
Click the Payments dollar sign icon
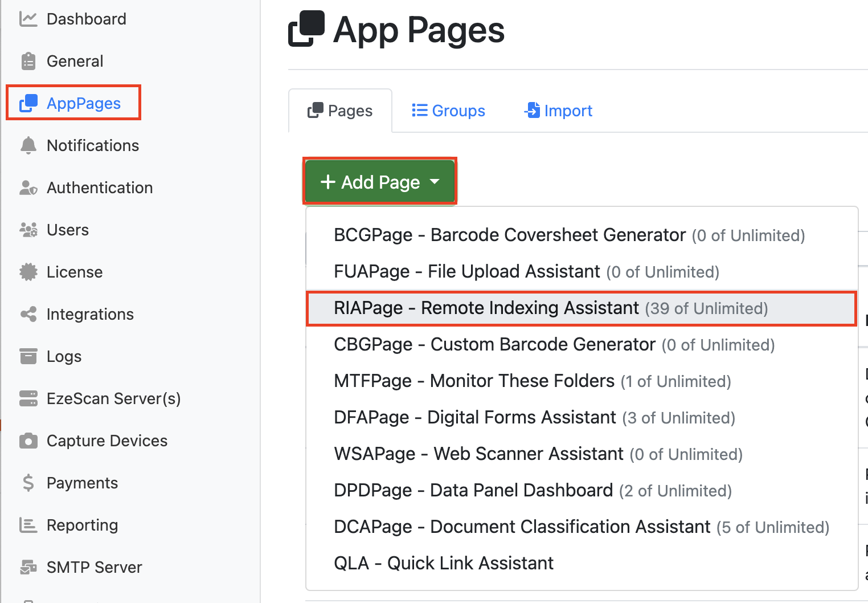[x=28, y=483]
